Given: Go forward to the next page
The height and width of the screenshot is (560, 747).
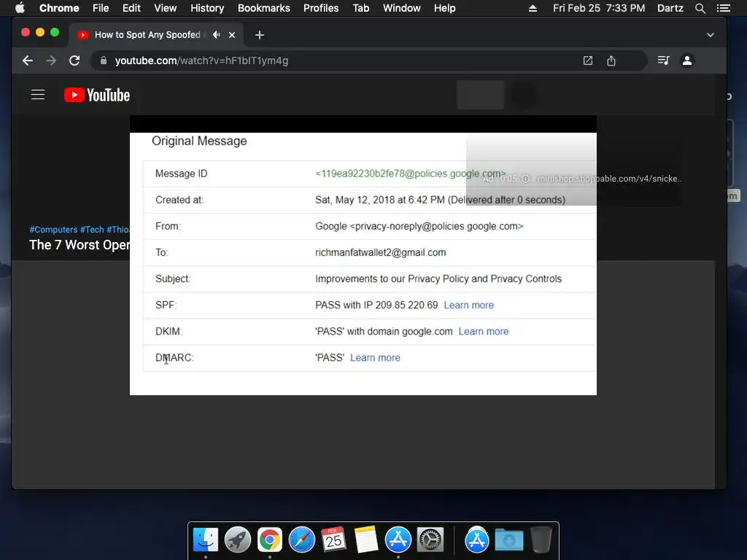Looking at the screenshot, I should 51,61.
